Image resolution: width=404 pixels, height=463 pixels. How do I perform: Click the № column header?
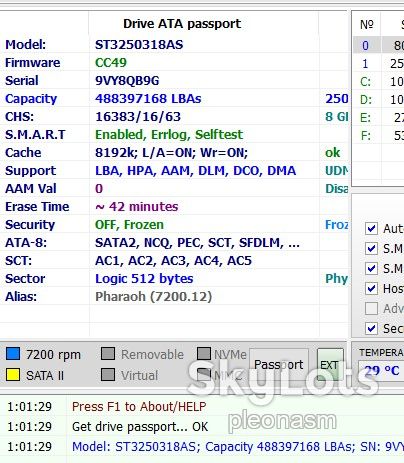367,24
